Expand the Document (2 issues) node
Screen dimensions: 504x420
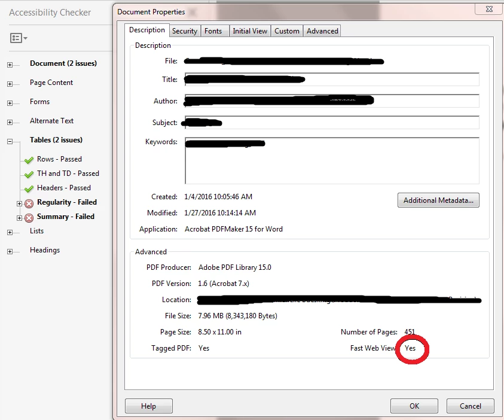click(x=10, y=65)
